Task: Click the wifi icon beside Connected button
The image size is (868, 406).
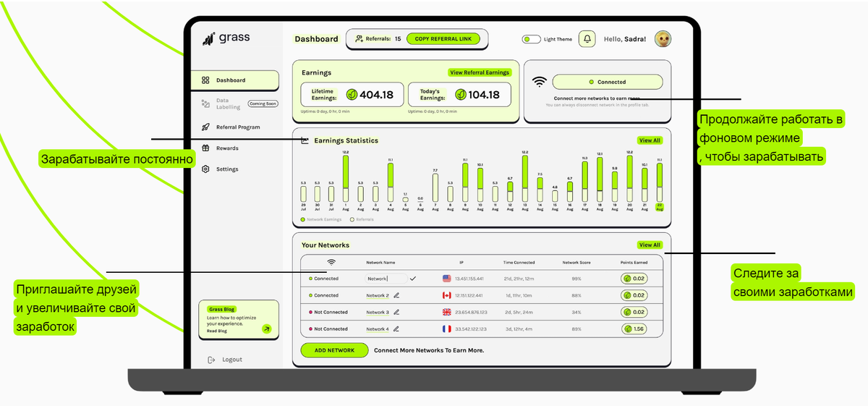Action: [539, 82]
